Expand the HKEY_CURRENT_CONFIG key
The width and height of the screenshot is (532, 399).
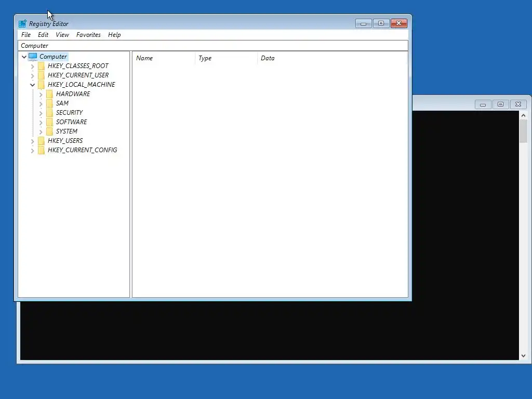click(x=33, y=150)
